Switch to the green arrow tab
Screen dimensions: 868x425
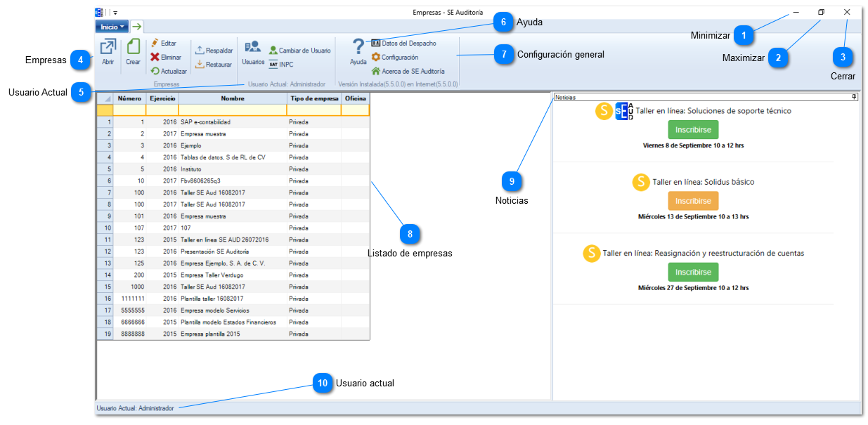[136, 27]
